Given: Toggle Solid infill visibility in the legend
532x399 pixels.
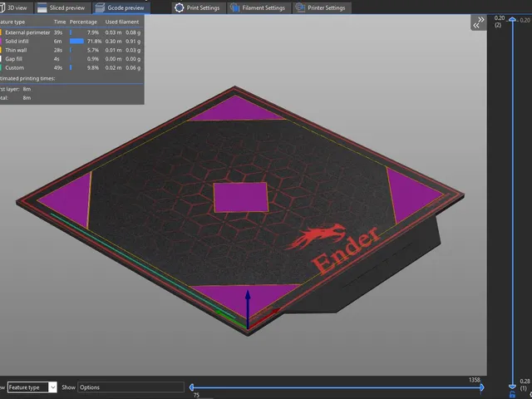Looking at the screenshot, I should 14,41.
